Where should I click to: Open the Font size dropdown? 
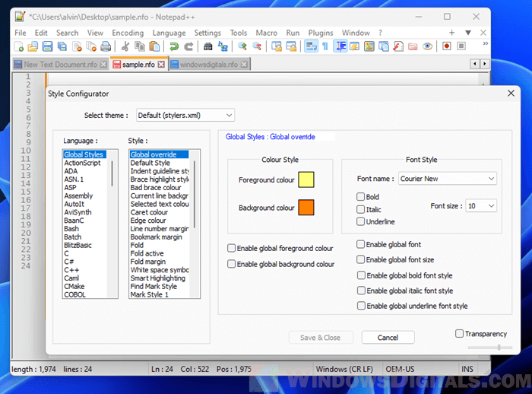point(481,206)
